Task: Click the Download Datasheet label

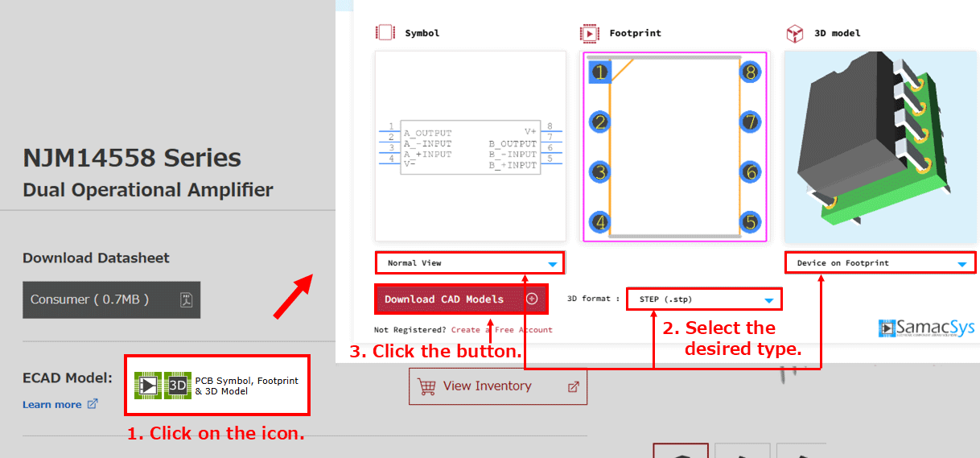Action: tap(96, 258)
